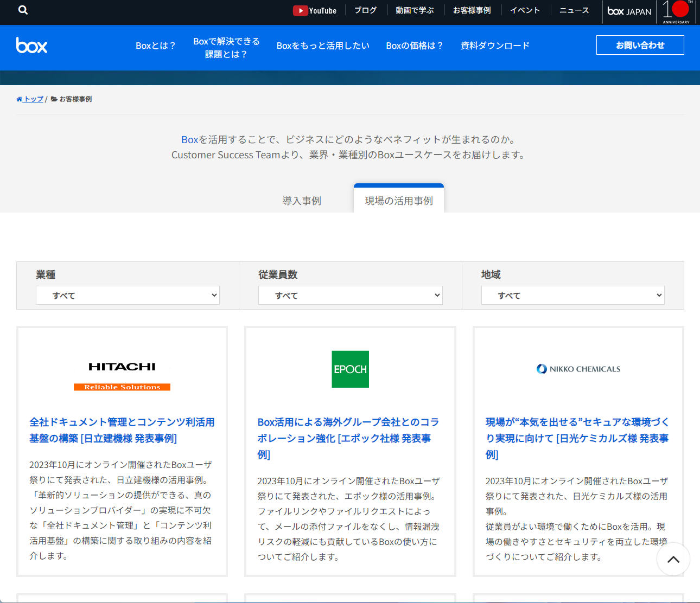Open the 動画で学ぶ menu item
700x603 pixels.
coord(415,10)
